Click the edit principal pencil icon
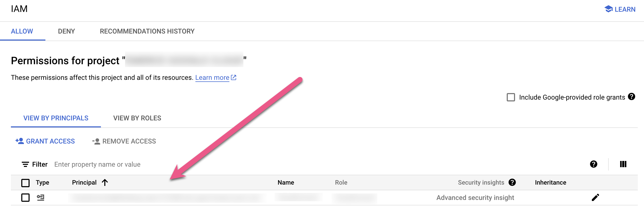644x208 pixels. [x=595, y=197]
